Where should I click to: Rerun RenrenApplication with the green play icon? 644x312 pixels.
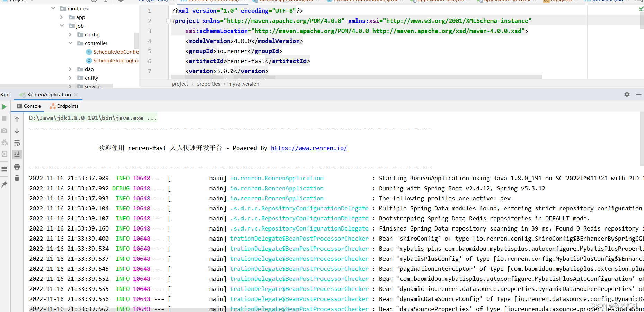[x=5, y=107]
